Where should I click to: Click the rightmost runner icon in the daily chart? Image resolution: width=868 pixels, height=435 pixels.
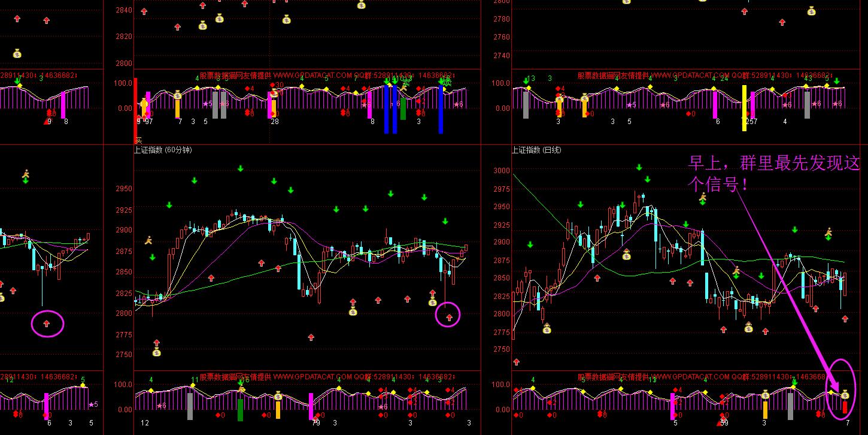click(x=828, y=232)
